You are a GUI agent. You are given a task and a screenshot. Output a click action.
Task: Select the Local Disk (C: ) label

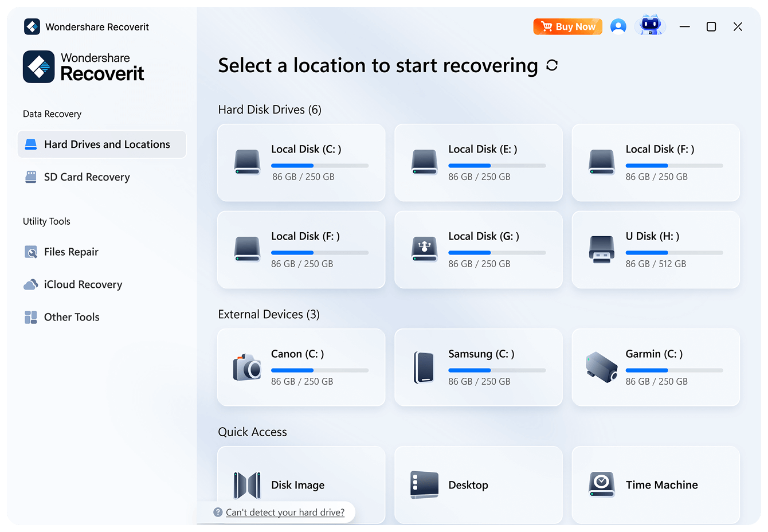click(306, 149)
